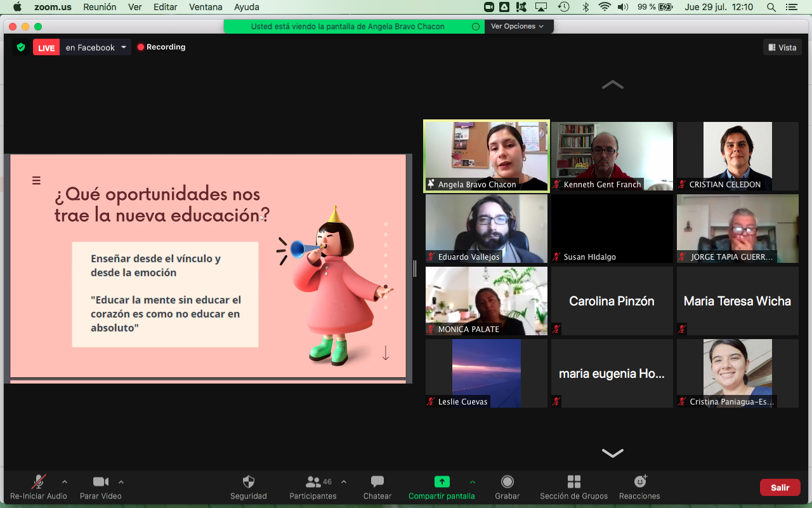Start recording with the Grabar icon
The image size is (812, 508).
(x=507, y=482)
